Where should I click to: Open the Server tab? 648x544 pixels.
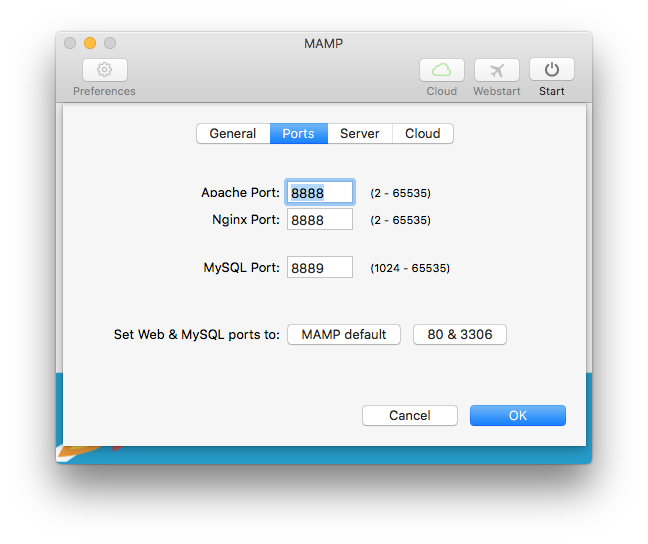coord(360,134)
